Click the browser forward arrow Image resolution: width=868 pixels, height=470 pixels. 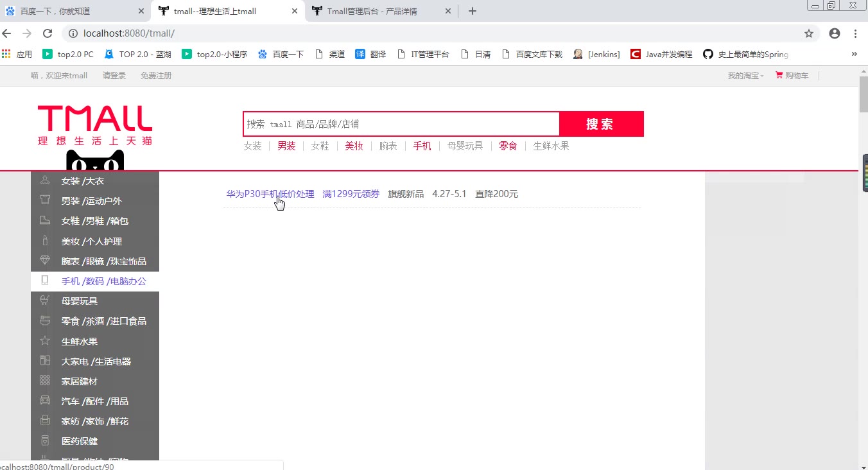point(27,33)
